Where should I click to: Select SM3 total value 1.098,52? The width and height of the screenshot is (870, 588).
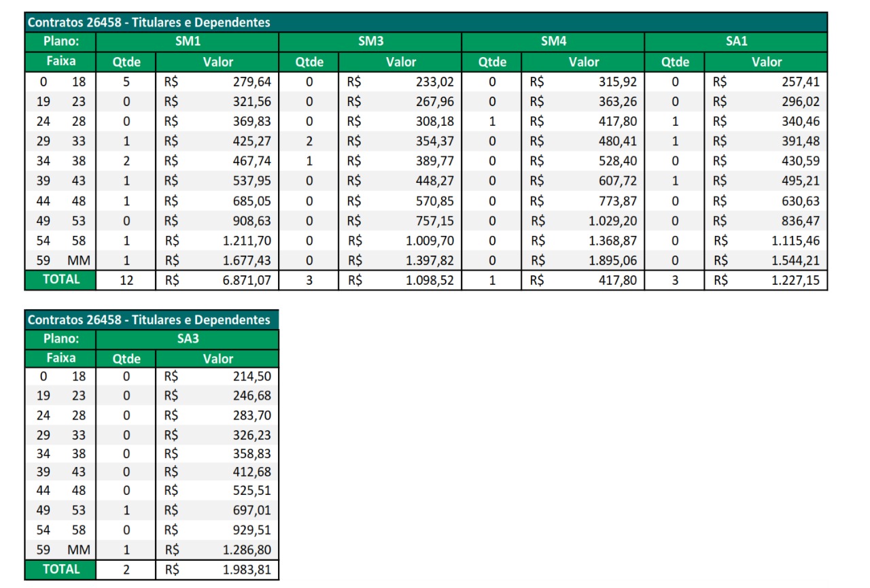[430, 280]
